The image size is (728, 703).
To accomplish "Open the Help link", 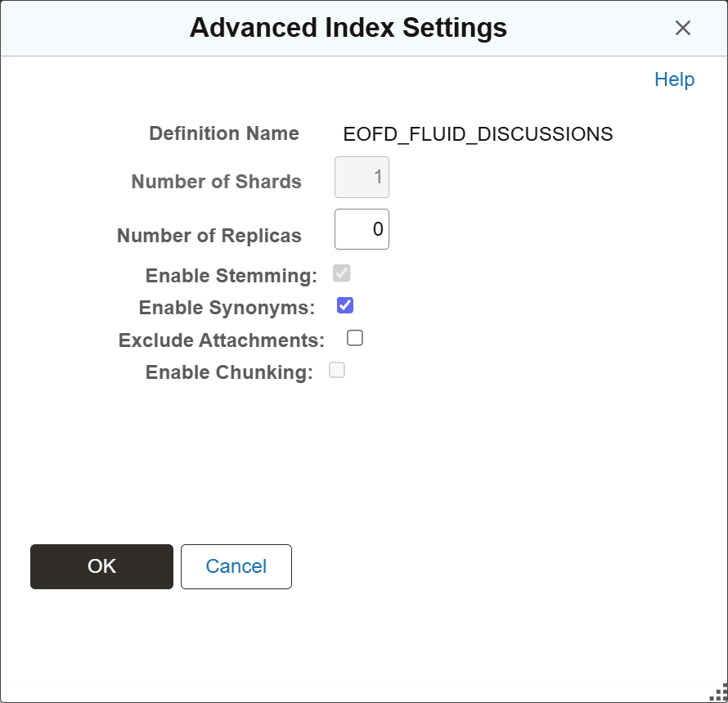I will 674,79.
